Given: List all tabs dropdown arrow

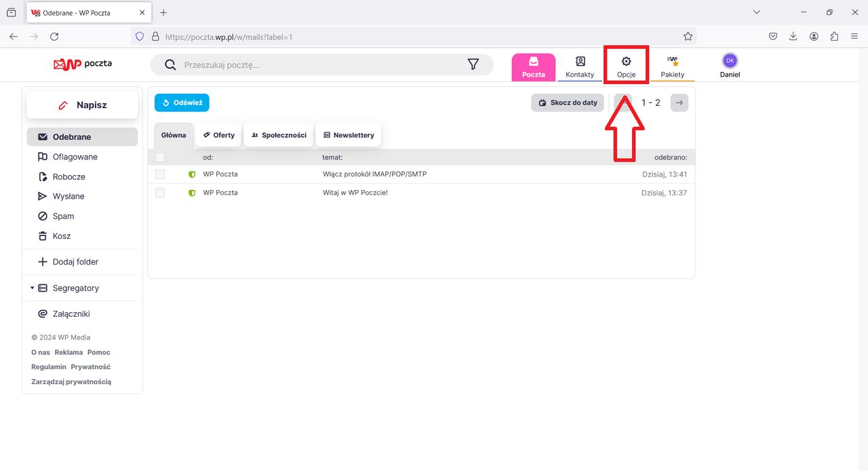Looking at the screenshot, I should click(x=757, y=12).
